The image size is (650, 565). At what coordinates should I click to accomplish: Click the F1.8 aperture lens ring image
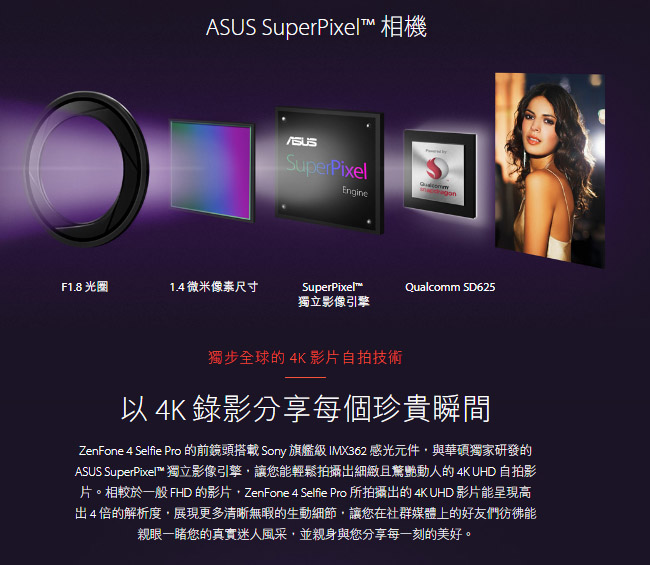(86, 169)
